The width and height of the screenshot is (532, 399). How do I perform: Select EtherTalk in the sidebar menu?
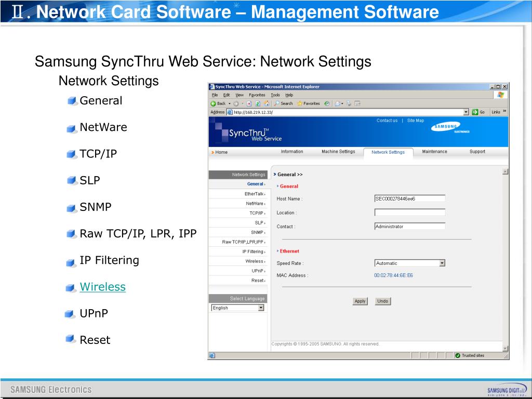pos(238,194)
